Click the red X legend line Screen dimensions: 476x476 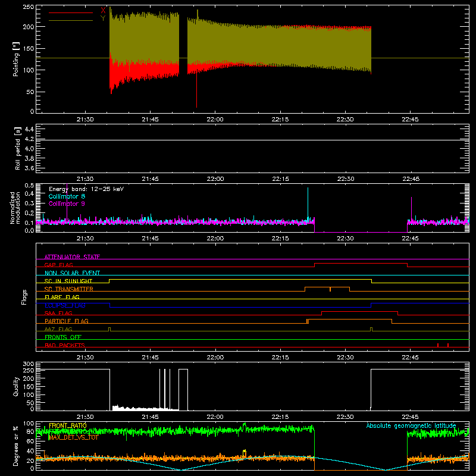click(x=71, y=12)
